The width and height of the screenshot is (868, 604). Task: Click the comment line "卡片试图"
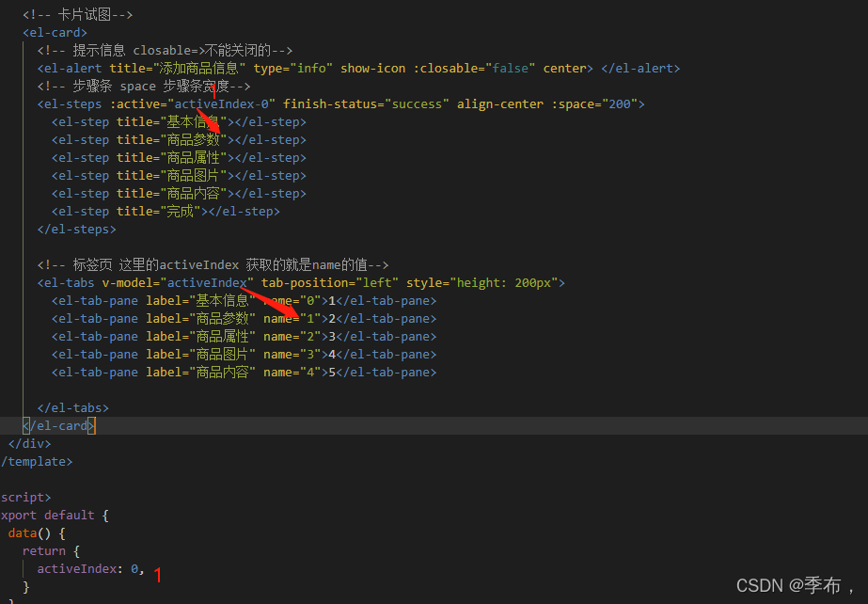[77, 15]
